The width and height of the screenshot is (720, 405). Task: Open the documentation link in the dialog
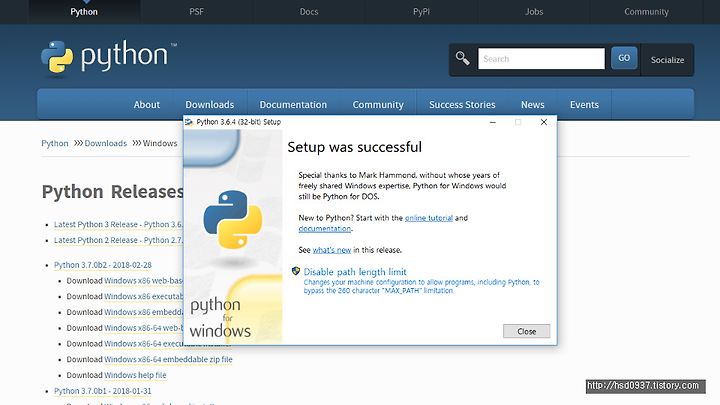click(325, 228)
